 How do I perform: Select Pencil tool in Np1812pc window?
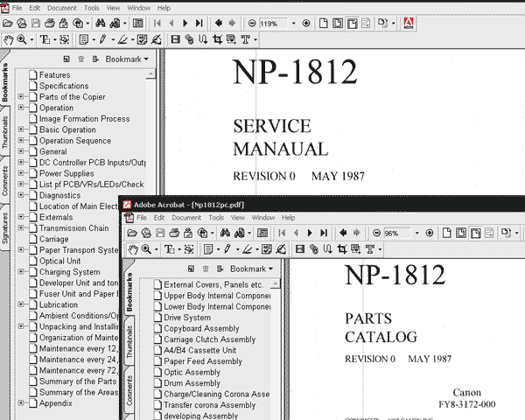pyautogui.click(x=227, y=249)
